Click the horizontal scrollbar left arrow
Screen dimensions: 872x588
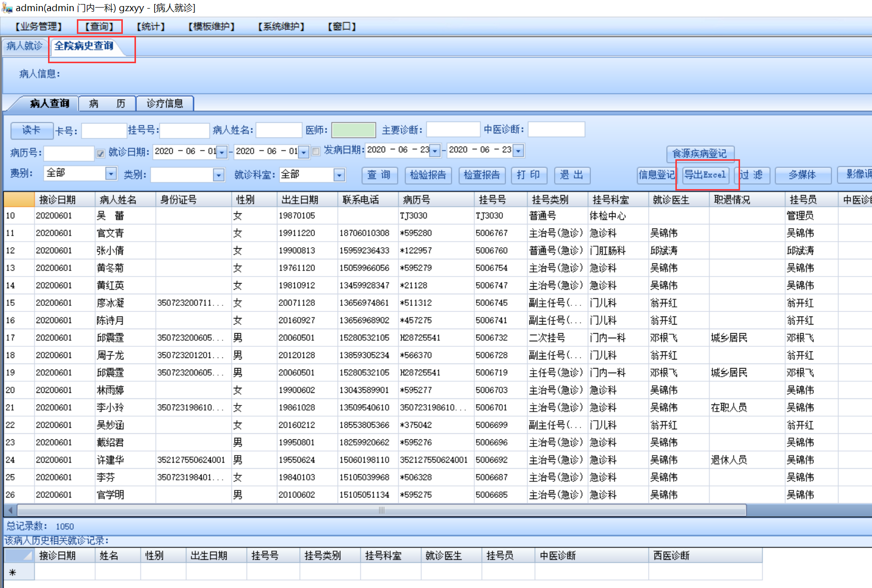(10, 510)
